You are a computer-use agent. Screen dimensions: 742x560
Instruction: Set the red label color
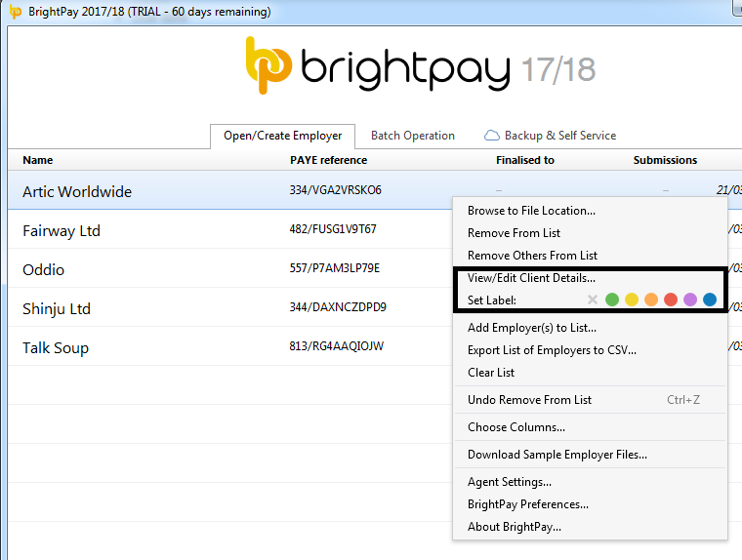671,300
